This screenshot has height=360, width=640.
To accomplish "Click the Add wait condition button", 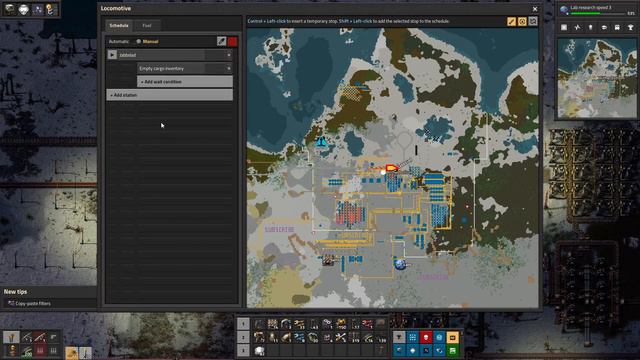I will pos(185,82).
